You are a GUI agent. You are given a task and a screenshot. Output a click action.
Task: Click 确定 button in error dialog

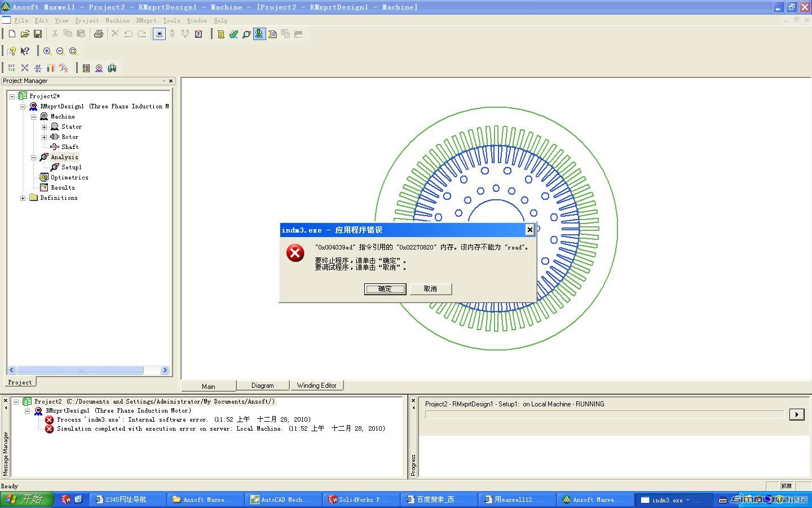tap(385, 289)
